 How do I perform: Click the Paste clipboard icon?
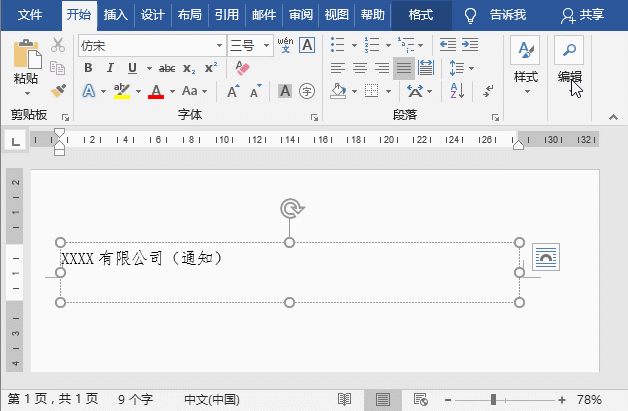point(27,54)
